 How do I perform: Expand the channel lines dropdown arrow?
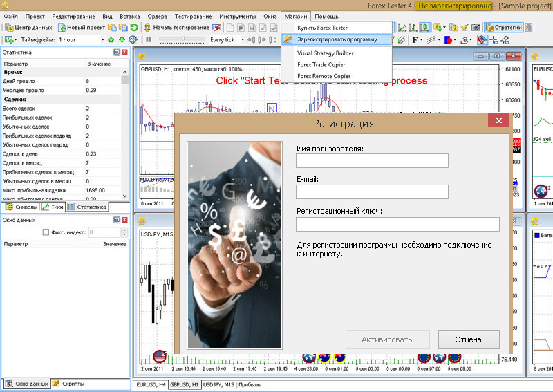click(439, 40)
